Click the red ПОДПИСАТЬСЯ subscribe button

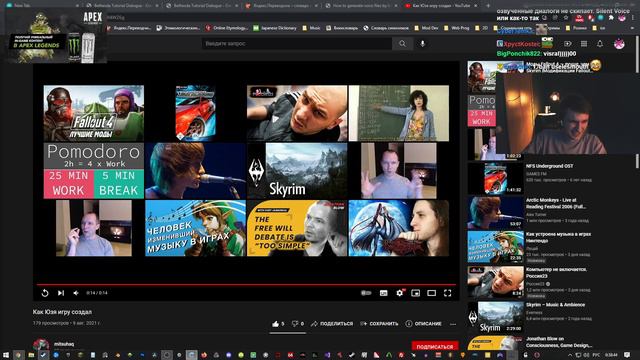(x=435, y=347)
